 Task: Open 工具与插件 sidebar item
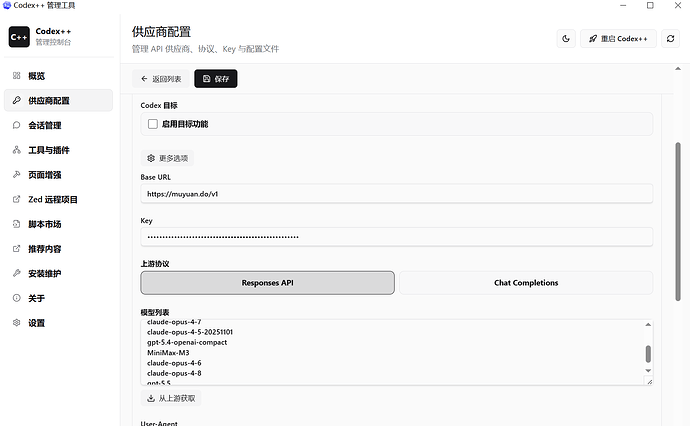58,150
